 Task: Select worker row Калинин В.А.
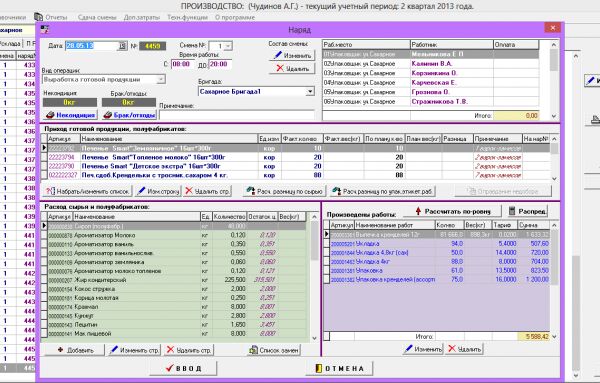pyautogui.click(x=430, y=64)
